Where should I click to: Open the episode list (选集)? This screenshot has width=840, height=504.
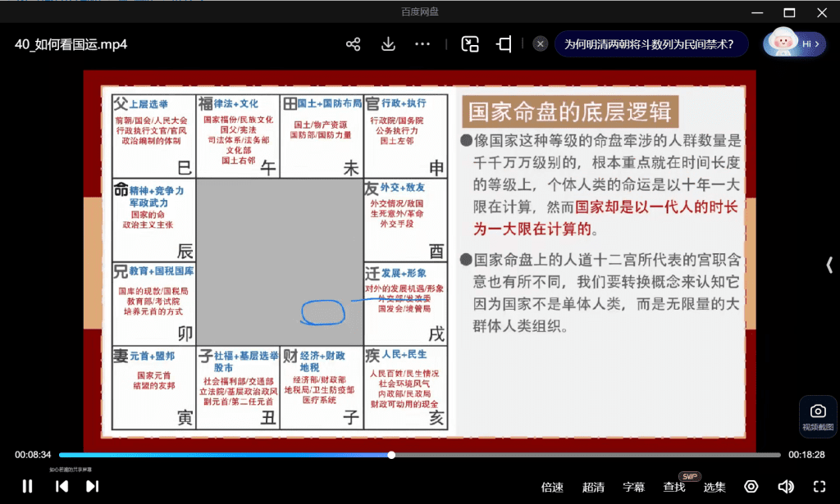[x=714, y=487]
